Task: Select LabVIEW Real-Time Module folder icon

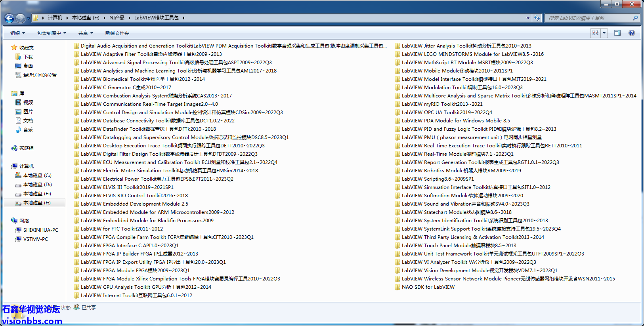Action: click(398, 154)
